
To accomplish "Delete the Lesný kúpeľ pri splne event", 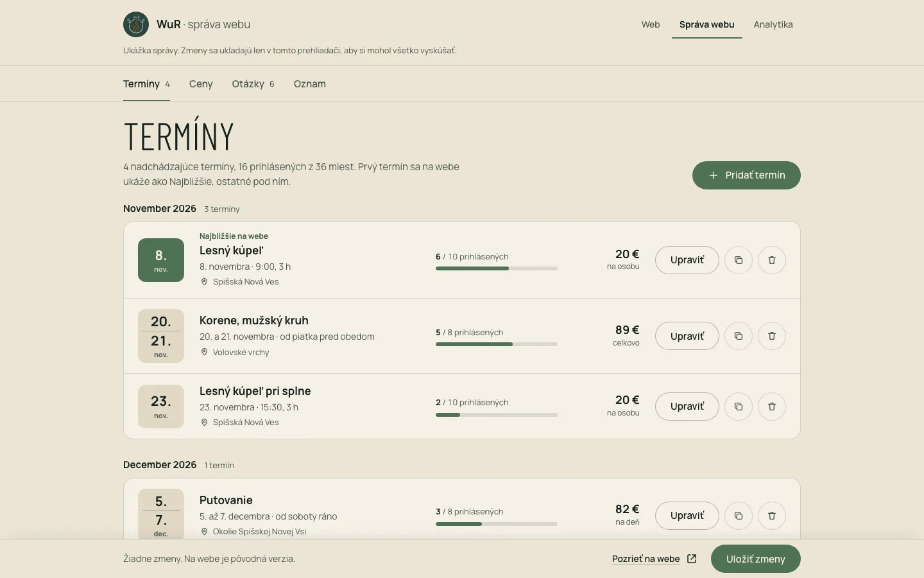I will pos(772,407).
